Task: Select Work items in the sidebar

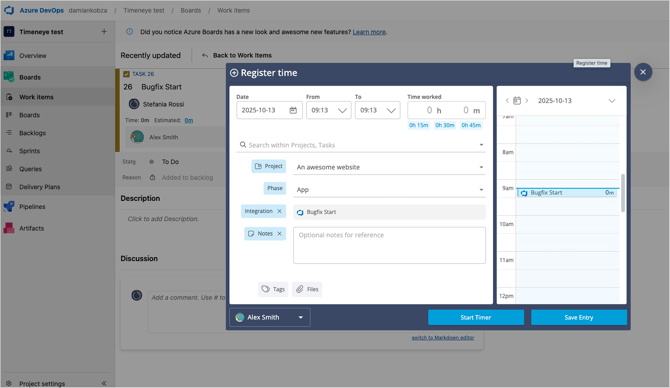Action: pyautogui.click(x=36, y=97)
